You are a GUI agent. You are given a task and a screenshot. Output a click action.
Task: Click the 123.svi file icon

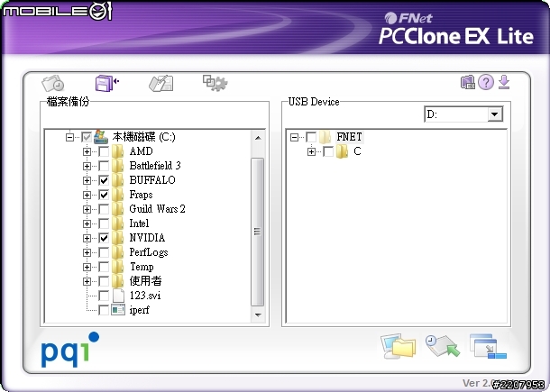tap(118, 296)
